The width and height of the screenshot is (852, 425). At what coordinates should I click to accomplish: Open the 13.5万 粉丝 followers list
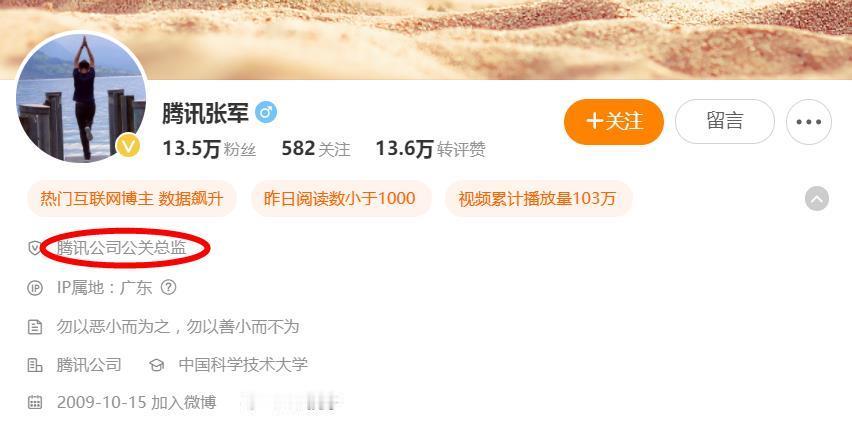click(x=209, y=149)
